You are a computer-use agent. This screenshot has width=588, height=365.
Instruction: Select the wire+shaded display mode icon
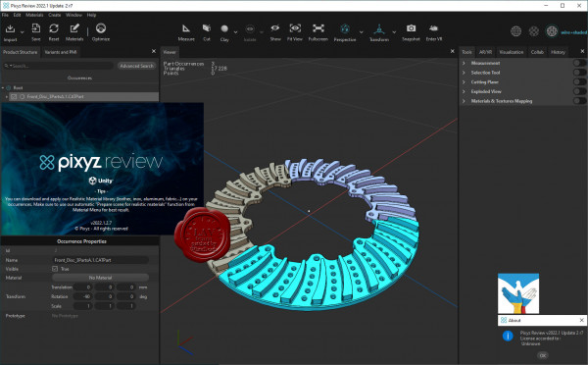[552, 31]
